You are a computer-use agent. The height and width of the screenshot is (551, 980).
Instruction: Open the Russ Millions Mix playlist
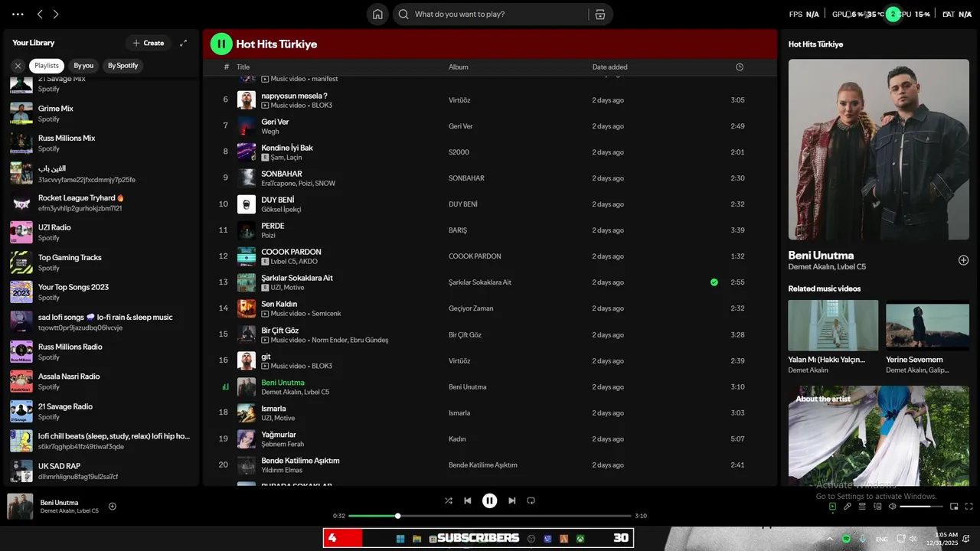coord(101,143)
